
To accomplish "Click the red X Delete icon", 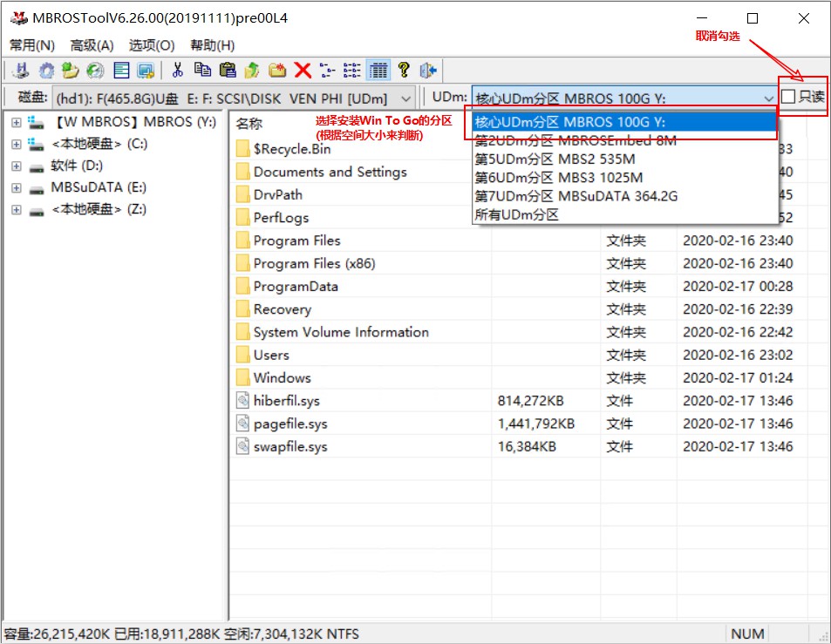I will click(x=303, y=71).
